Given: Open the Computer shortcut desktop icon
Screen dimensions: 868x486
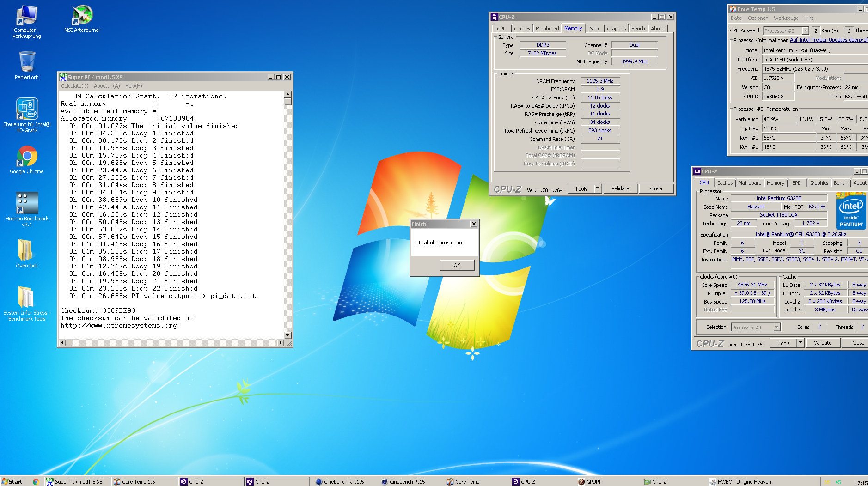Looking at the screenshot, I should click(26, 22).
